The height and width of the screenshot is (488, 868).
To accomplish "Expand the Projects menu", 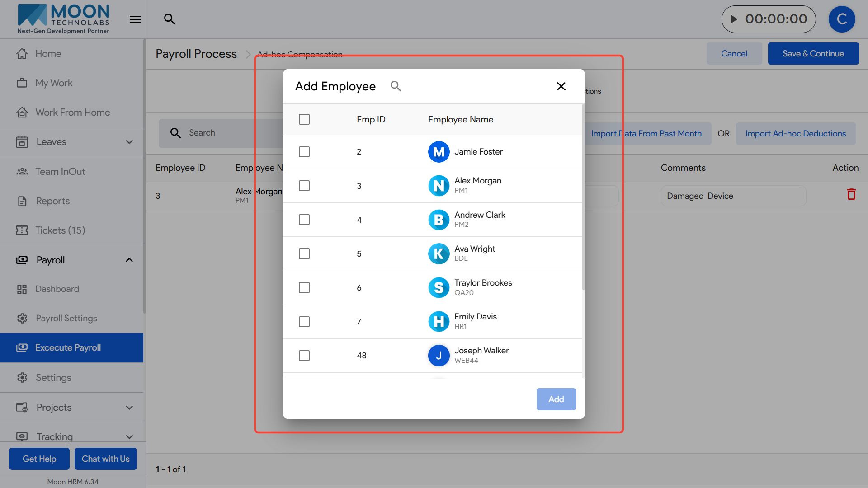I will (129, 408).
